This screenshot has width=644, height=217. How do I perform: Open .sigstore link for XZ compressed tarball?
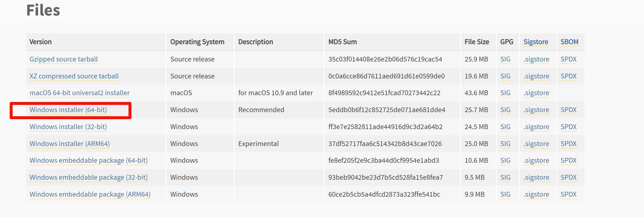click(536, 76)
